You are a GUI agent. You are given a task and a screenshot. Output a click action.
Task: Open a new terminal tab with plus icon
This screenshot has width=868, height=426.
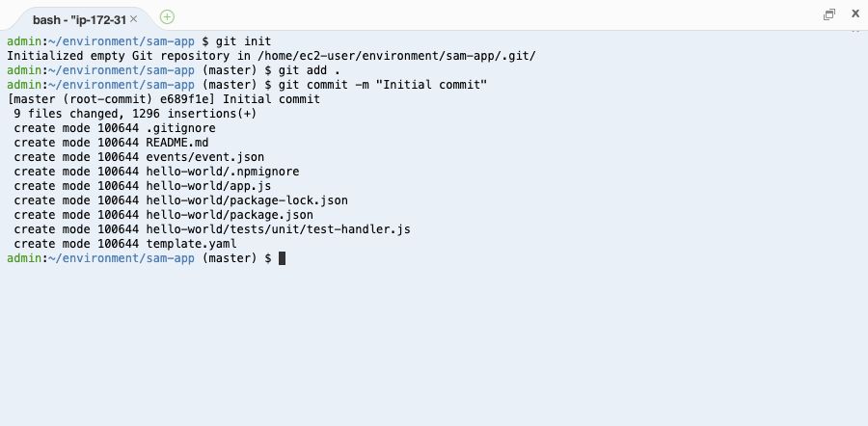click(167, 17)
